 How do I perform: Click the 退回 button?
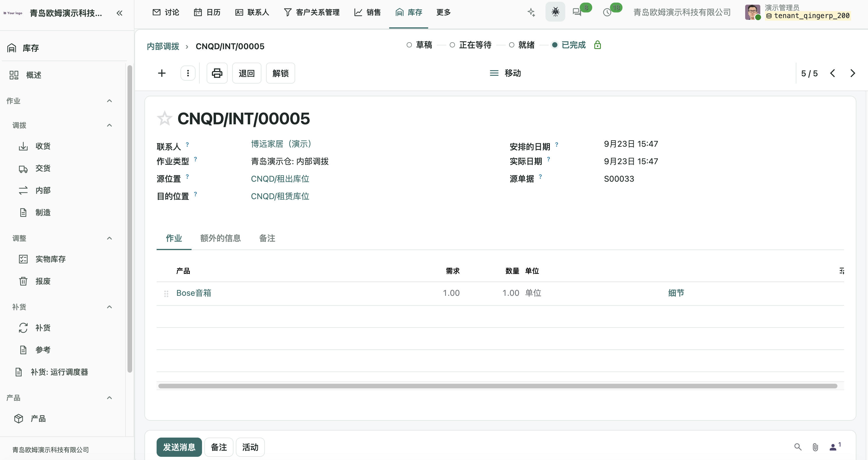pos(247,73)
